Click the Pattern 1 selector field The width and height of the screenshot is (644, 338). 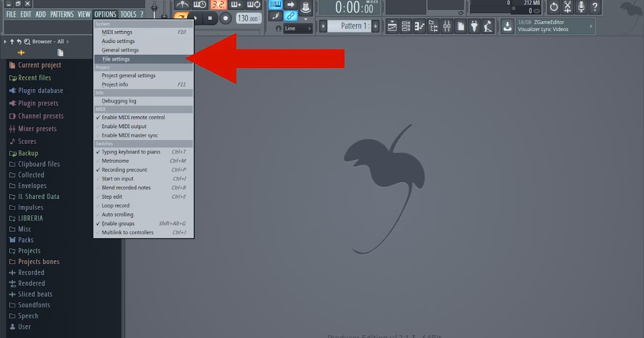352,25
